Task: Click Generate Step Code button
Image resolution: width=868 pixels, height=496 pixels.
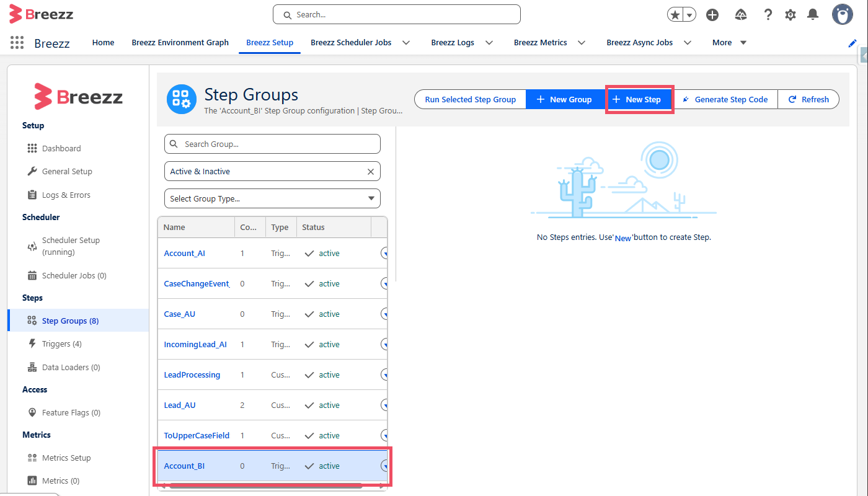Action: point(725,99)
